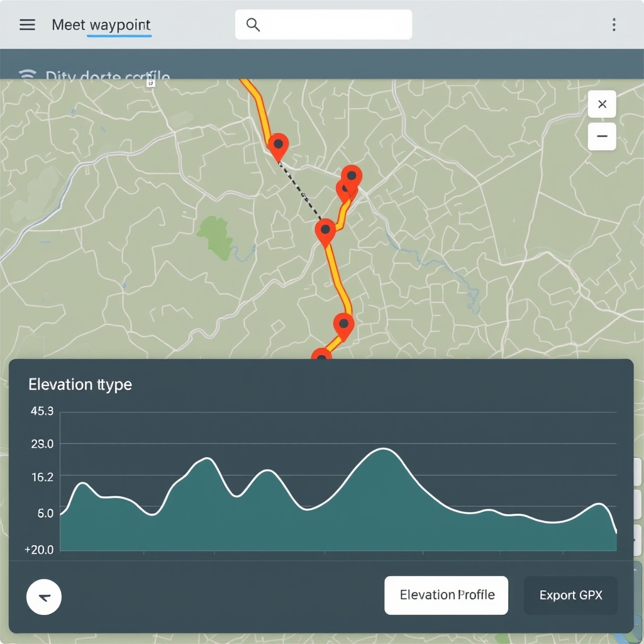644x644 pixels.
Task: Click the tallest peak on elevation chart
Action: point(384,449)
